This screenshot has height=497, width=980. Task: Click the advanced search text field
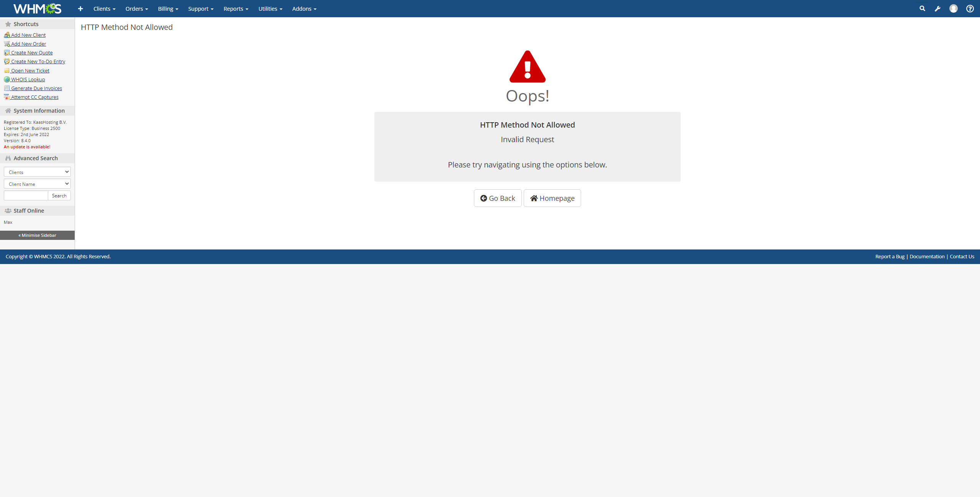click(26, 195)
